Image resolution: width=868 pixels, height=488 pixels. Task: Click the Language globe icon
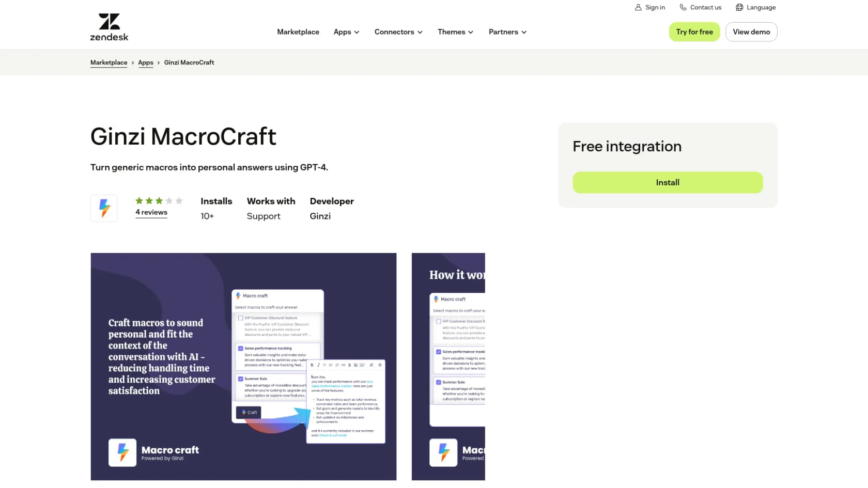click(x=739, y=7)
